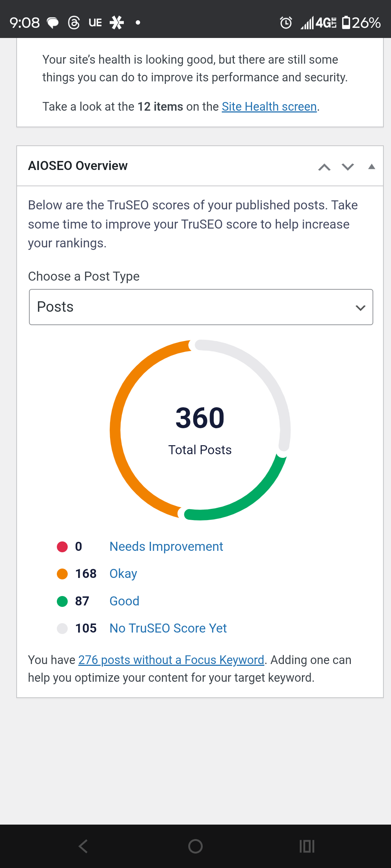Tap the Android back navigation button

(x=83, y=846)
